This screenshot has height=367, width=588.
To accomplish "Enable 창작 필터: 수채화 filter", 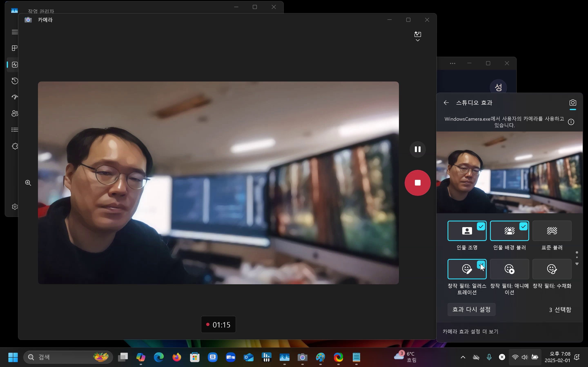I will click(552, 269).
